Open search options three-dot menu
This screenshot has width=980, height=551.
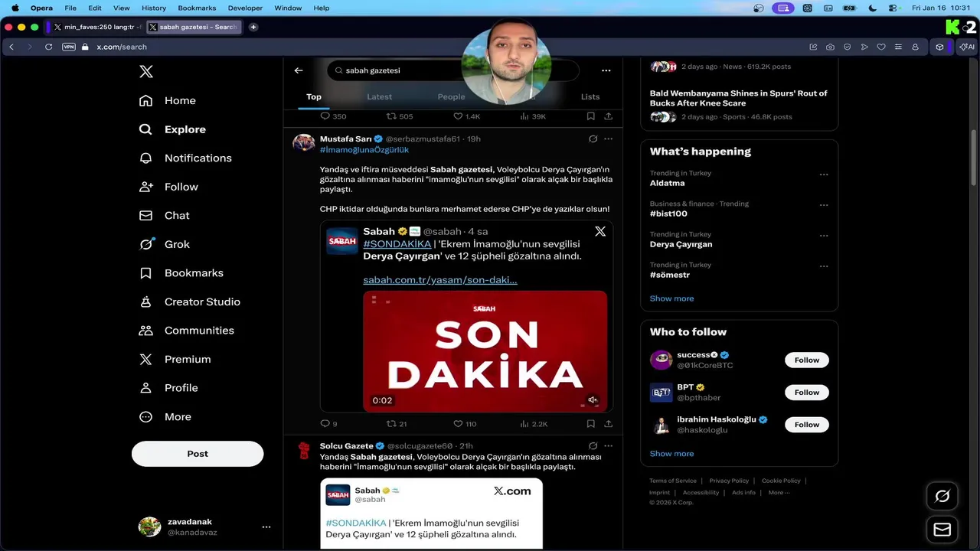(606, 70)
